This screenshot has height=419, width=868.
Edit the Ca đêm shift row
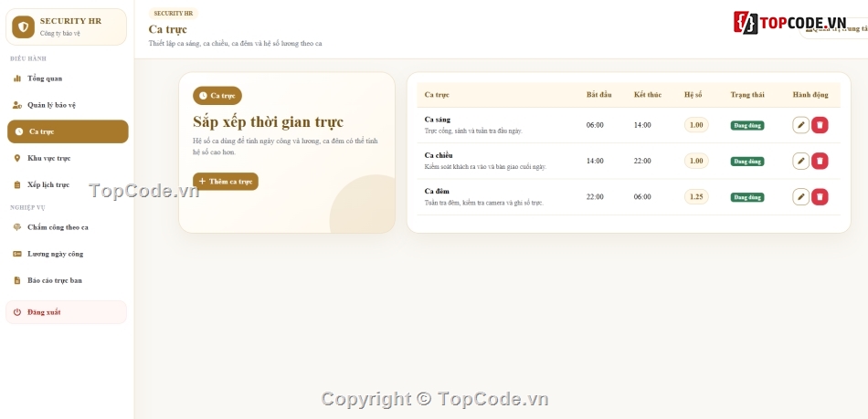click(800, 197)
